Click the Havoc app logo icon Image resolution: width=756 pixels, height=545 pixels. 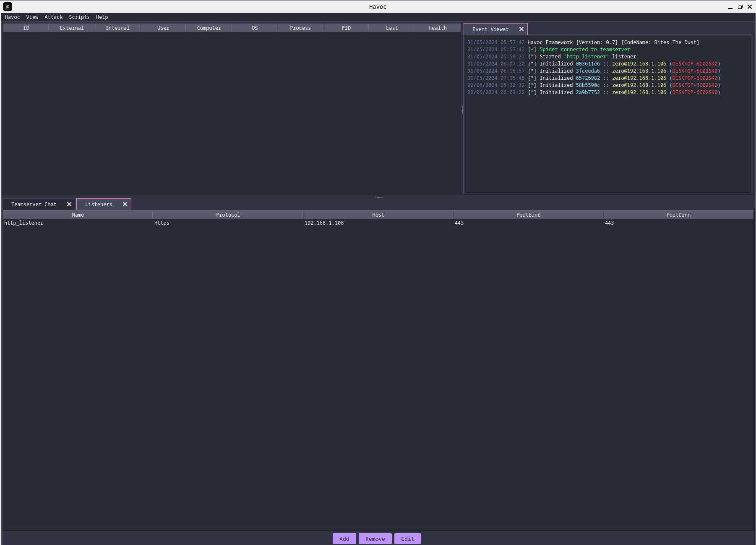tap(8, 6)
